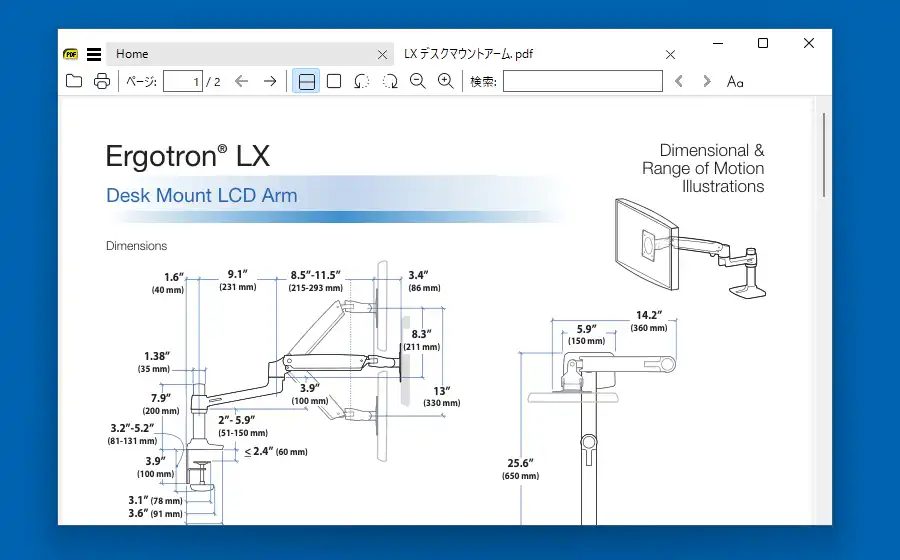Click the 'Range of Motion' text line
This screenshot has height=560, width=900.
pos(703,169)
